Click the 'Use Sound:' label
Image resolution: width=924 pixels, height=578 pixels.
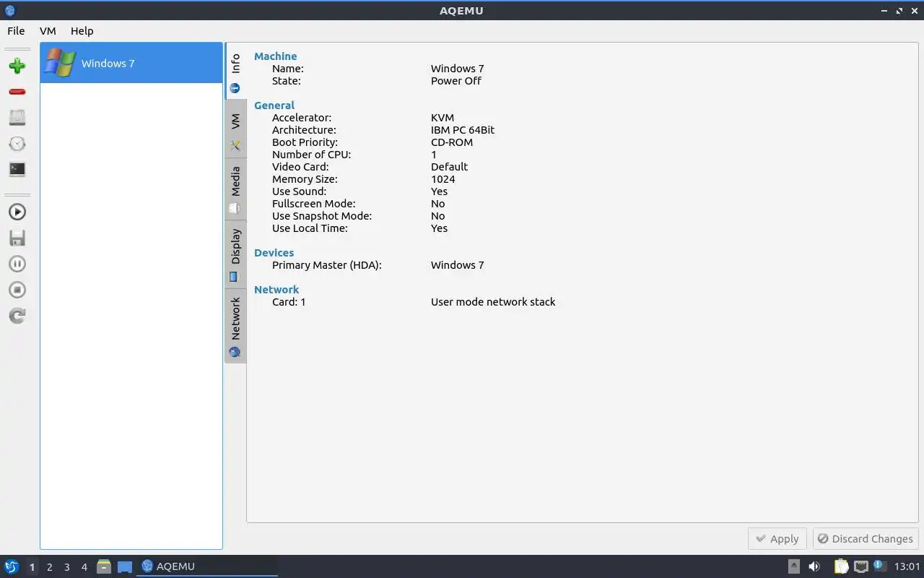point(300,191)
